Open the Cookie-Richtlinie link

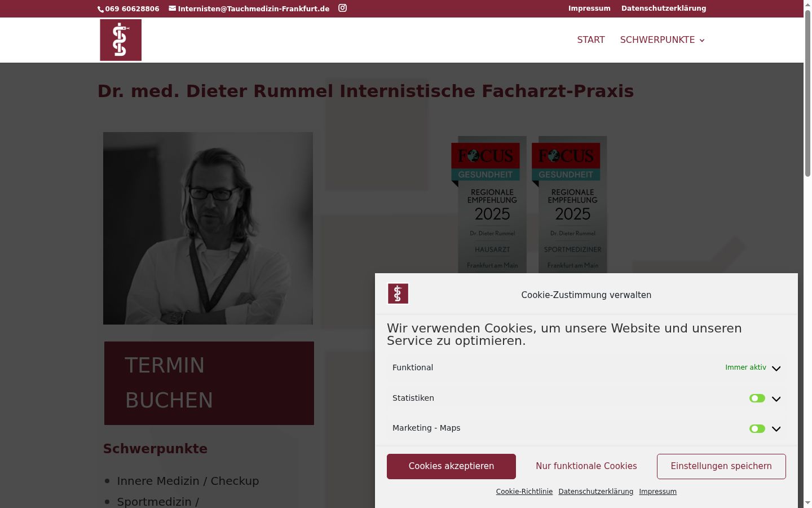(524, 492)
